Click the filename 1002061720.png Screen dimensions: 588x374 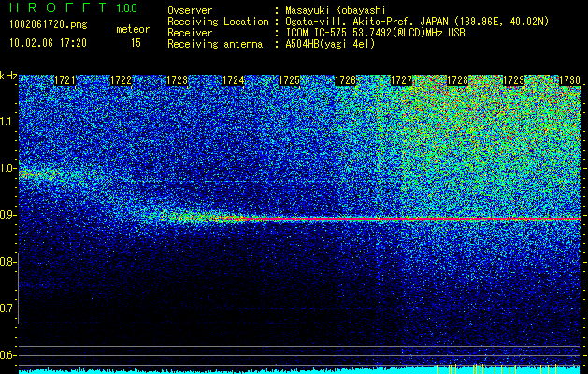(x=49, y=25)
